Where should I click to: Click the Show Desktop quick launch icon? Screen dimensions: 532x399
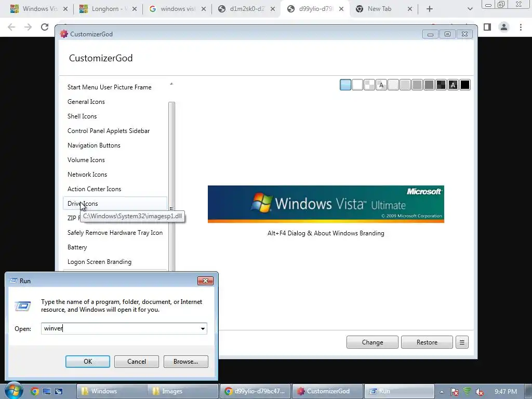46,392
